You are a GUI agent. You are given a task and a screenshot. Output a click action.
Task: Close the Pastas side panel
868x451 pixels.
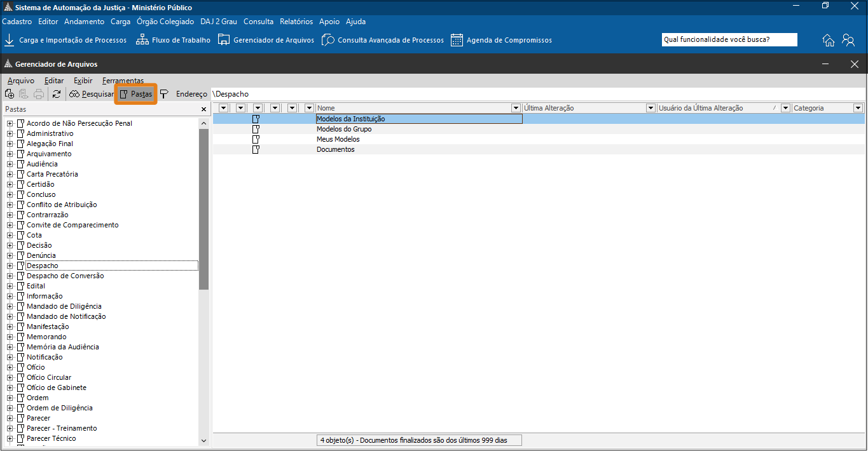pos(203,109)
